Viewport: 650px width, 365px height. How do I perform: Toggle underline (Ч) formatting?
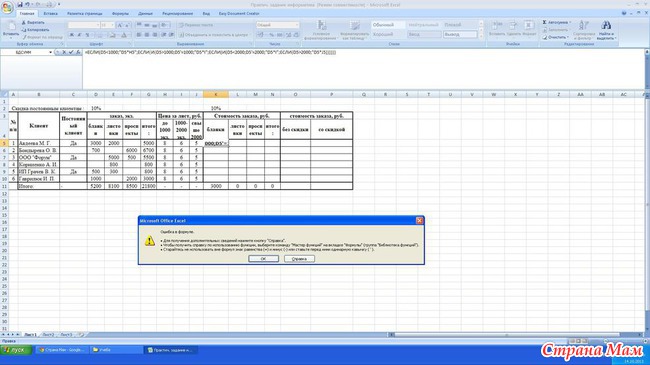coord(87,35)
